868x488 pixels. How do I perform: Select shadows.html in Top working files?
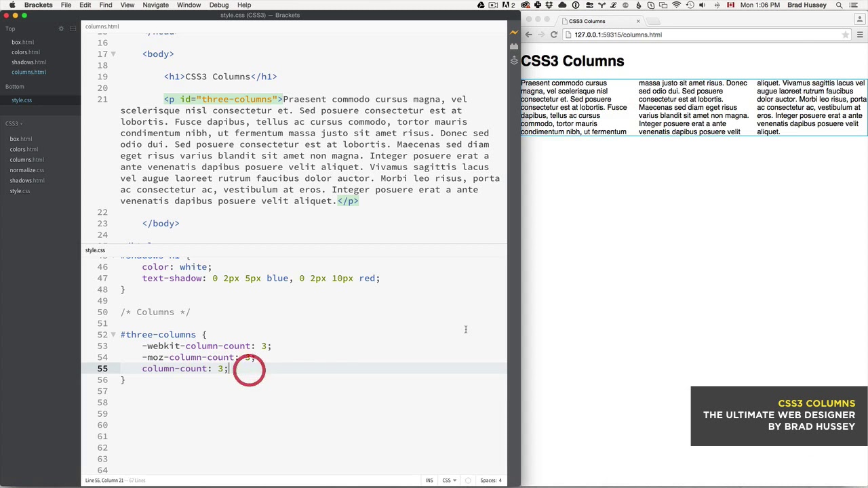(28, 62)
